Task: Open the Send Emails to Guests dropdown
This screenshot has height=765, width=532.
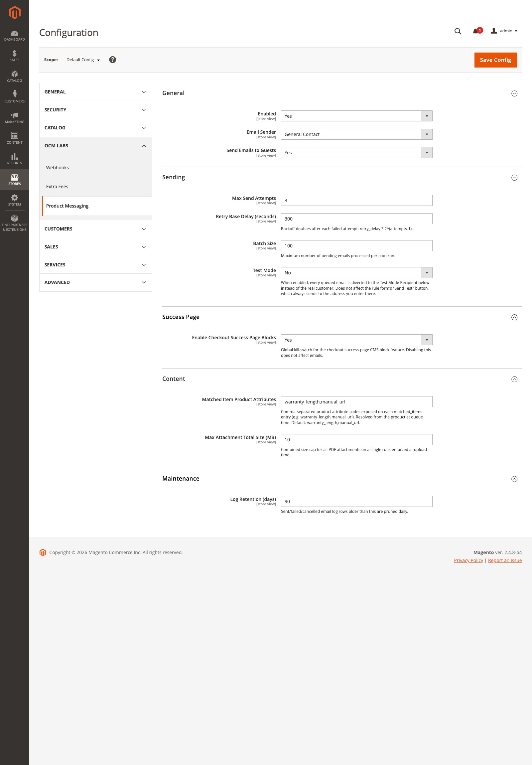Action: click(x=356, y=153)
